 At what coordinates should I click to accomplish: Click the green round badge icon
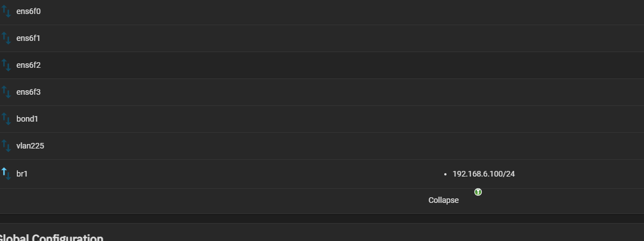click(478, 192)
